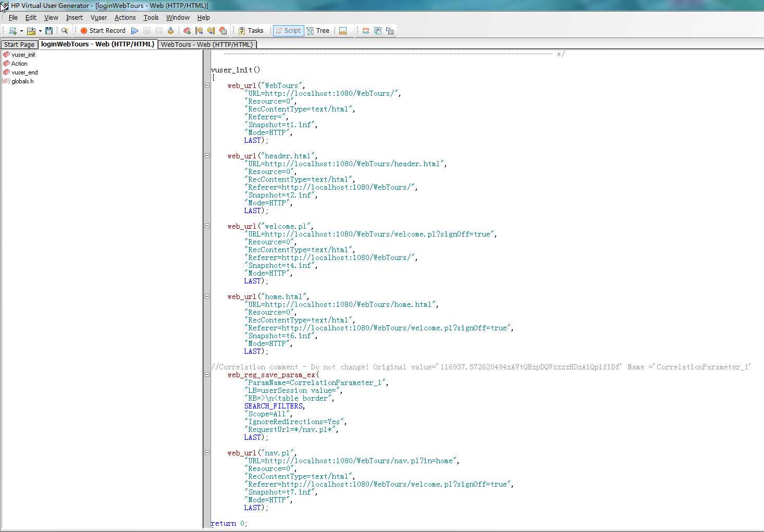Click the first red transaction icon with a plus
Image resolution: width=764 pixels, height=532 pixels.
[x=187, y=31]
